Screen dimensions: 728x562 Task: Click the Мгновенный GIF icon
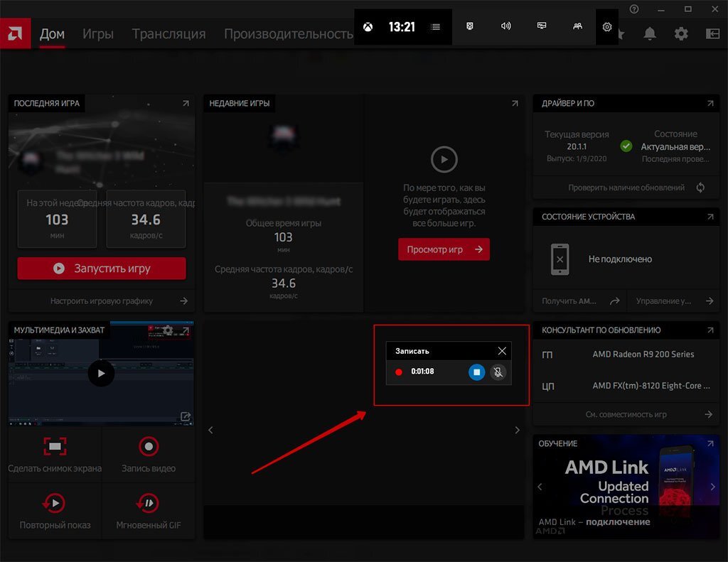[148, 503]
